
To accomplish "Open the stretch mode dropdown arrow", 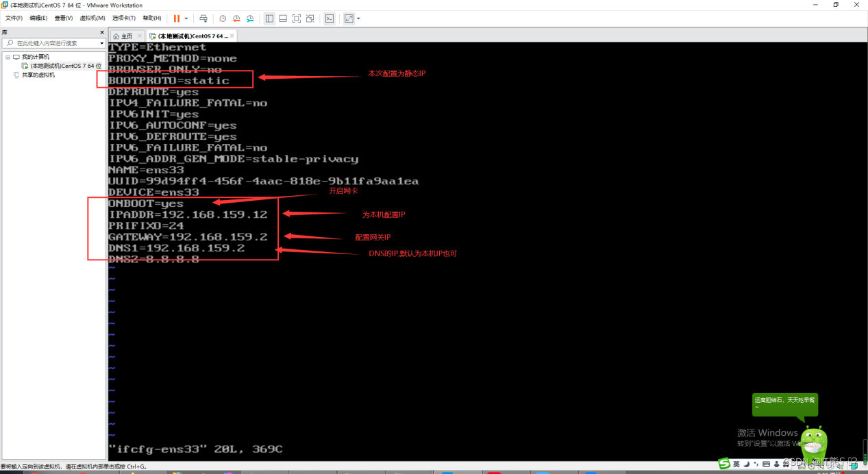I will coord(358,18).
